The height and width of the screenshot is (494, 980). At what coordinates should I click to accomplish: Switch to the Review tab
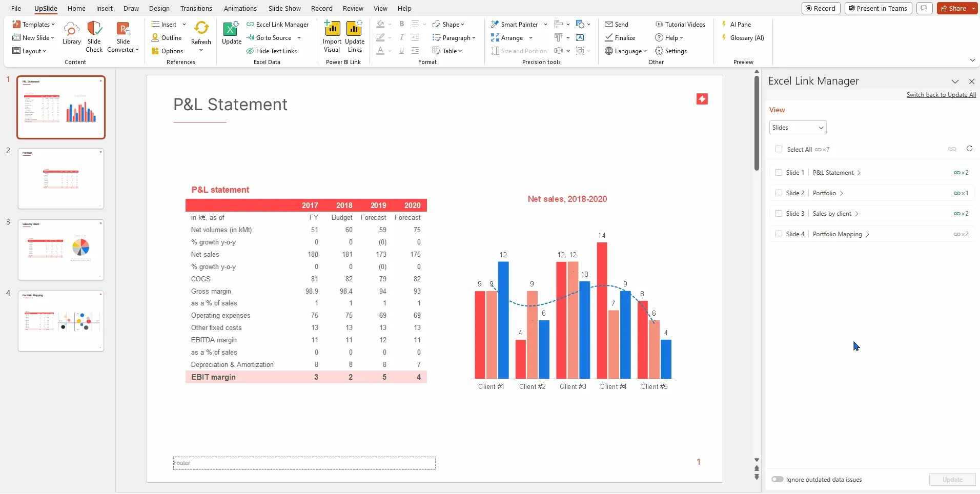(353, 8)
